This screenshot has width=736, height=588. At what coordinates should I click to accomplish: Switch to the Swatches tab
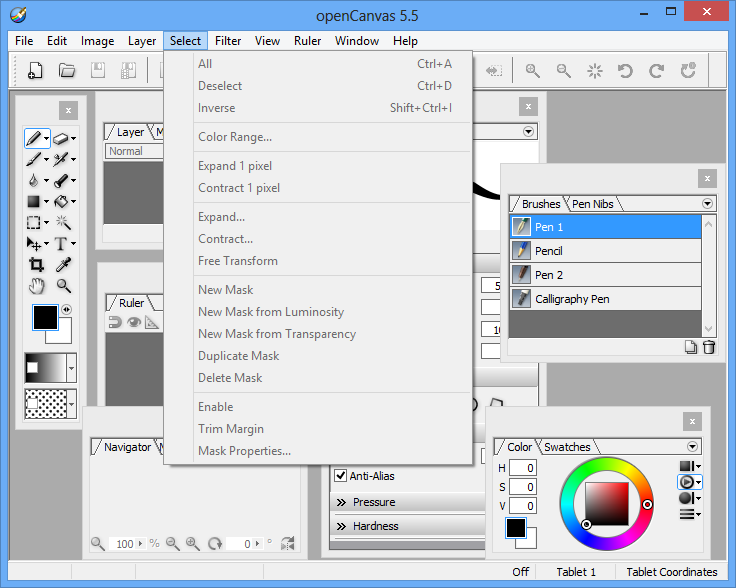(x=567, y=447)
